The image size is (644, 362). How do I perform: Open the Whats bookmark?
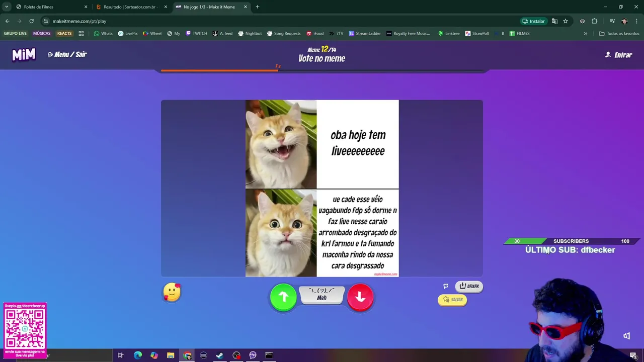click(x=103, y=34)
